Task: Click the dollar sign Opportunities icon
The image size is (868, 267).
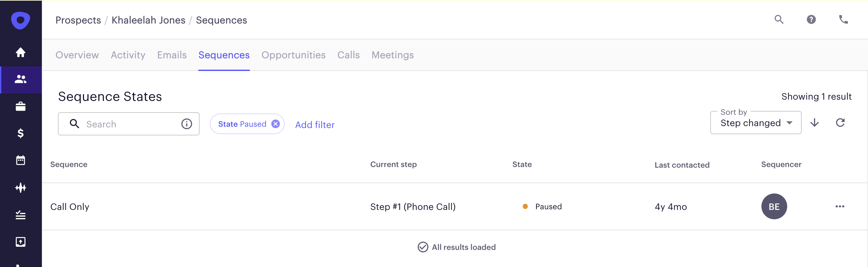Action: tap(20, 134)
